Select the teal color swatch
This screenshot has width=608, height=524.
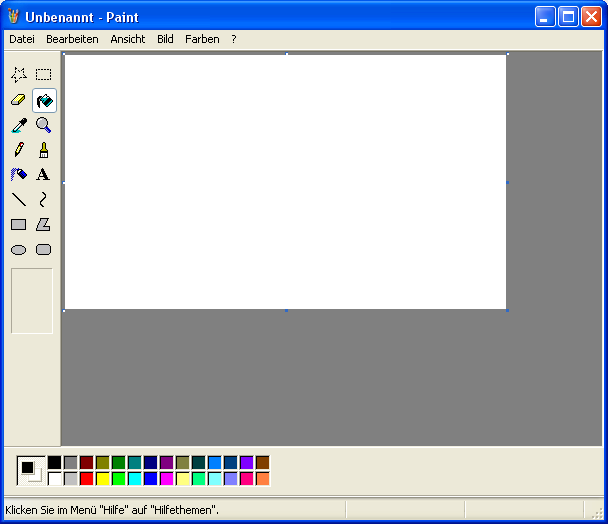click(135, 462)
